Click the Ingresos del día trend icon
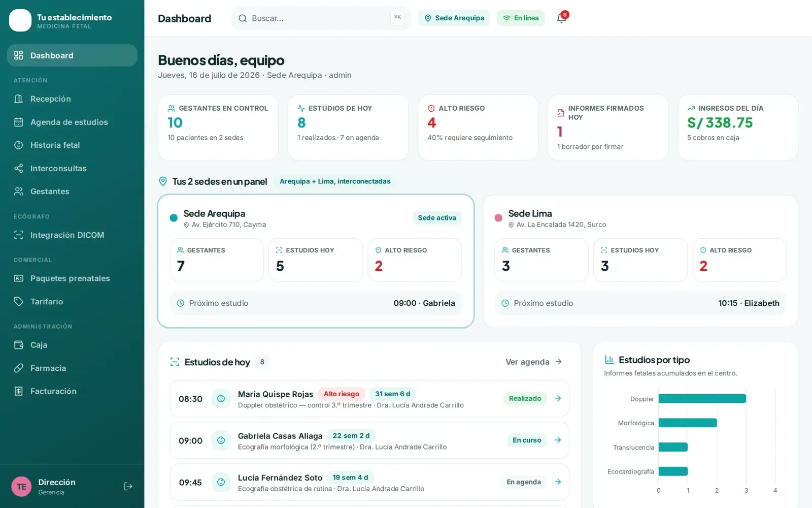This screenshot has height=508, width=812. coord(691,108)
